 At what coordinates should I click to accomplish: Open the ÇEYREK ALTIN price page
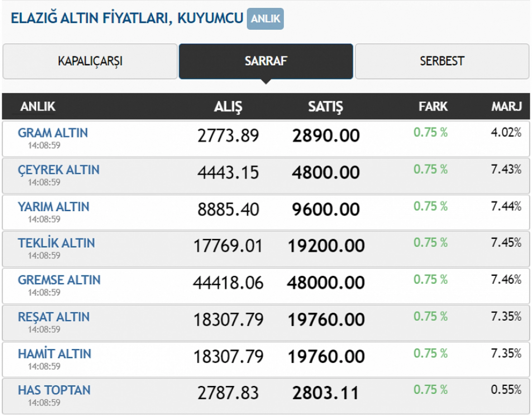(x=59, y=170)
